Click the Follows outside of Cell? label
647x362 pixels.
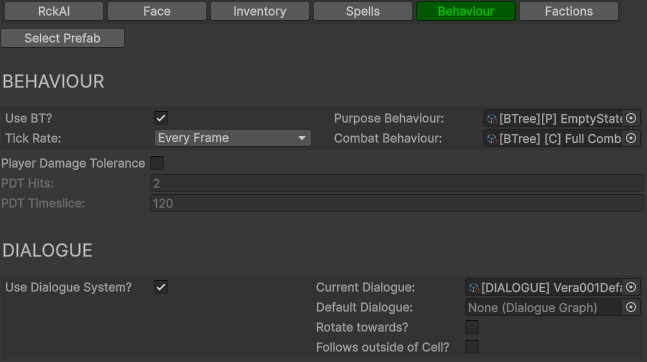coord(383,347)
